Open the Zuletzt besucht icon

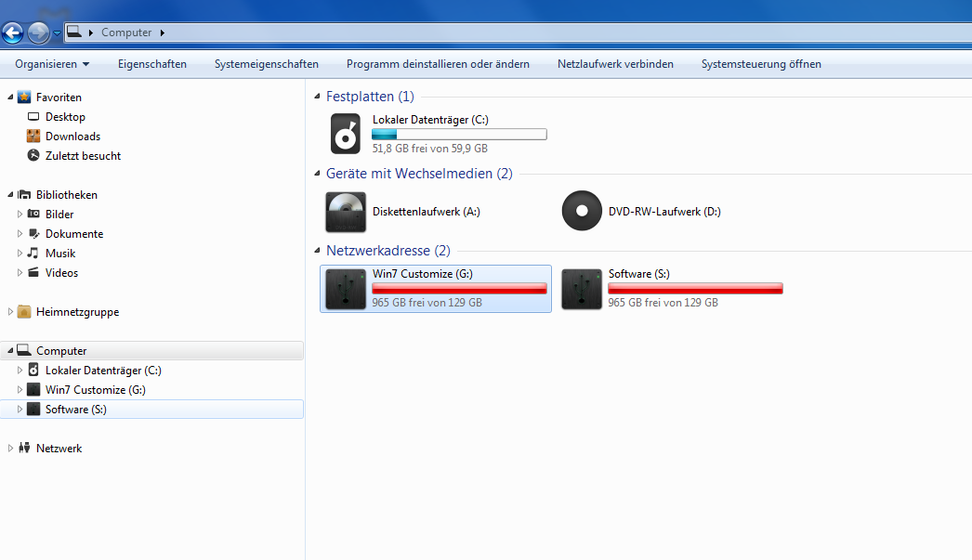coord(33,155)
